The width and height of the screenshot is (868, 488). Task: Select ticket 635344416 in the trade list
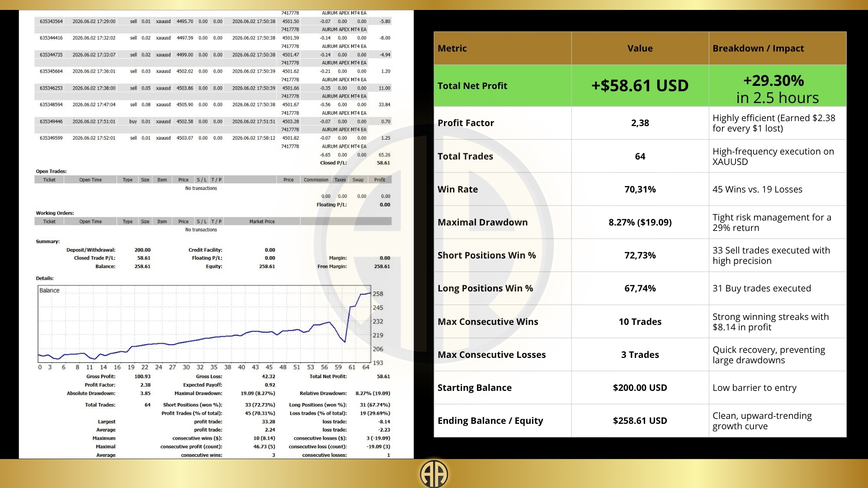(51, 38)
